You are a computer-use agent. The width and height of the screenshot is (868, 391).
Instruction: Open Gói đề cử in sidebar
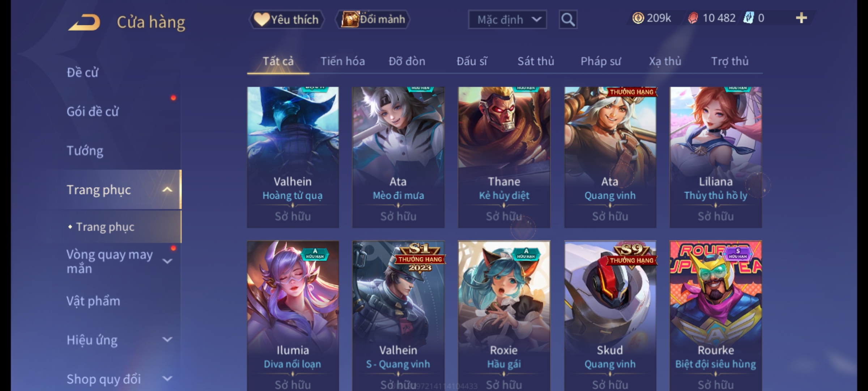click(x=93, y=112)
